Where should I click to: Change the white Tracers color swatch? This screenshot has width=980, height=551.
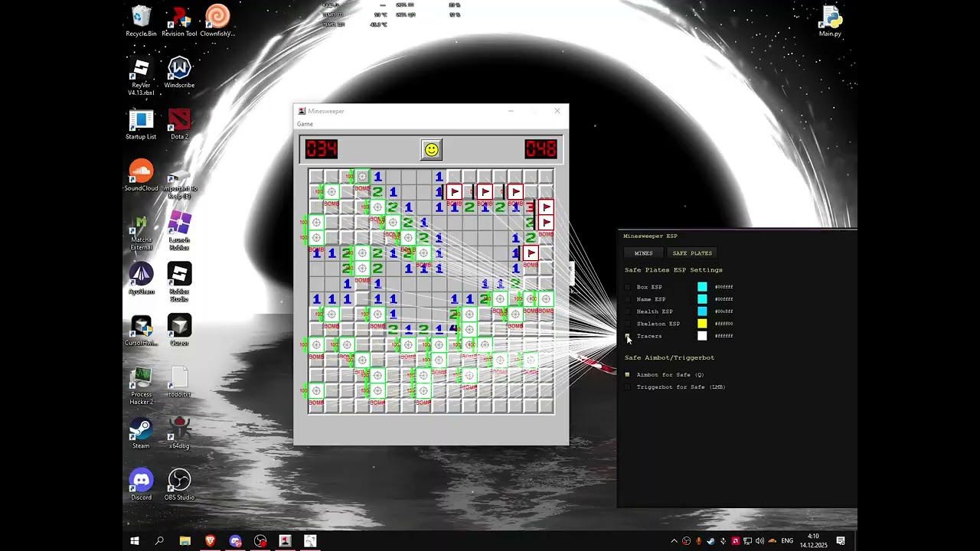[x=702, y=336]
